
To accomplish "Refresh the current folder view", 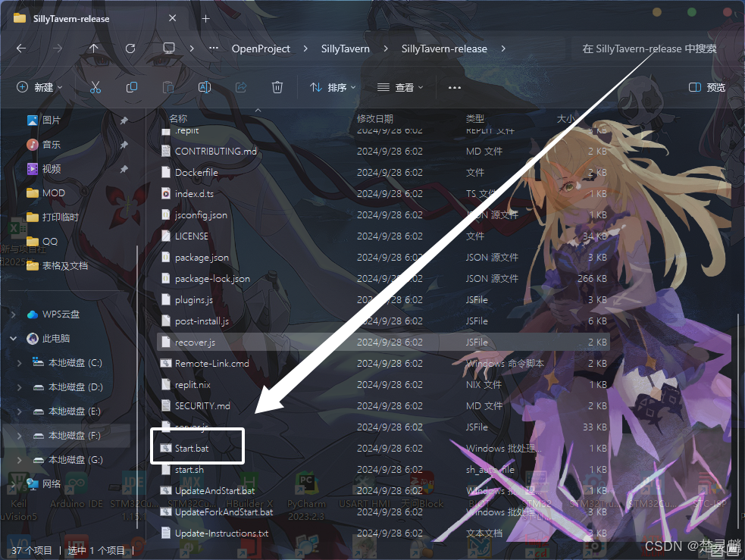I will (130, 48).
